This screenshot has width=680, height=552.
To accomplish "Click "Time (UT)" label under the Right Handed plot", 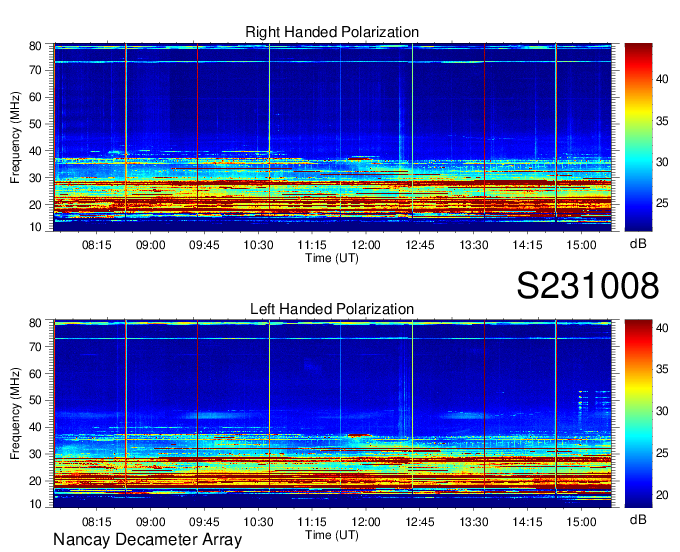I will tap(332, 258).
